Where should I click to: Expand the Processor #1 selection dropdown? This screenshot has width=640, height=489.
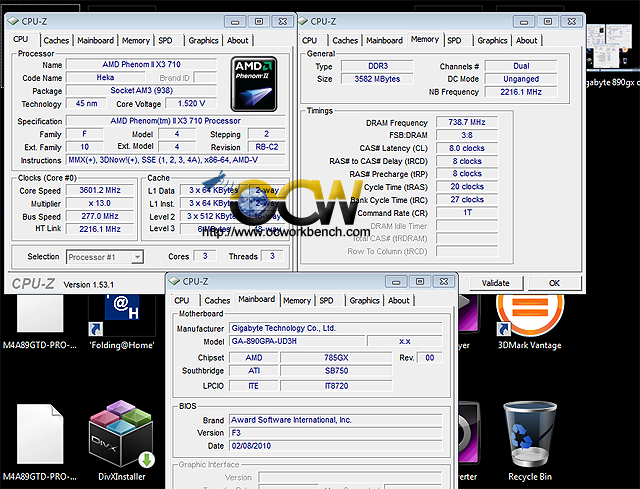(x=138, y=257)
